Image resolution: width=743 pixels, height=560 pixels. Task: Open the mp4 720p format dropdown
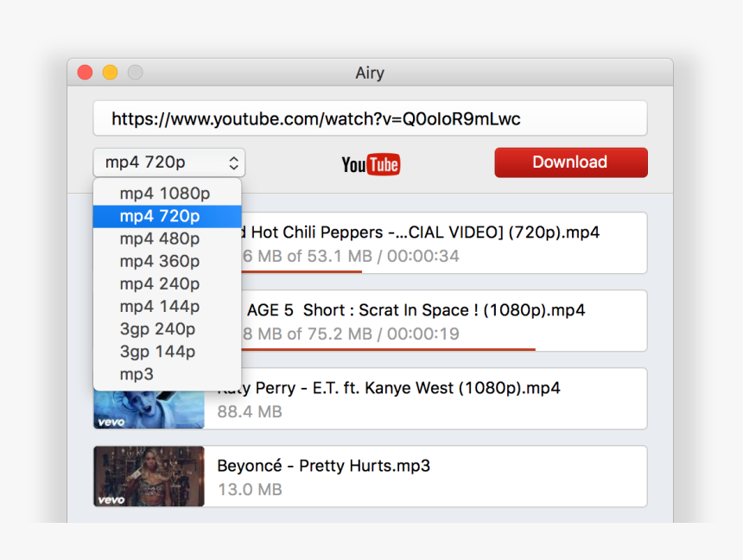point(169,162)
